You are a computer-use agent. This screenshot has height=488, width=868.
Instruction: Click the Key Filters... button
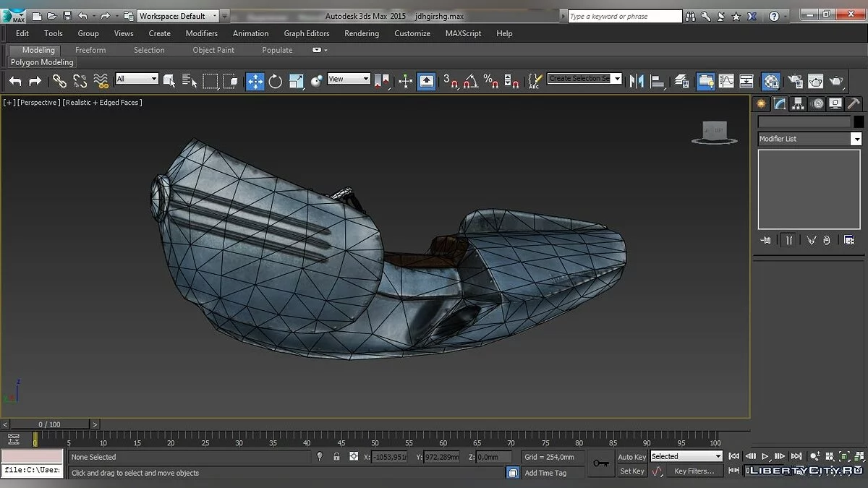(693, 471)
